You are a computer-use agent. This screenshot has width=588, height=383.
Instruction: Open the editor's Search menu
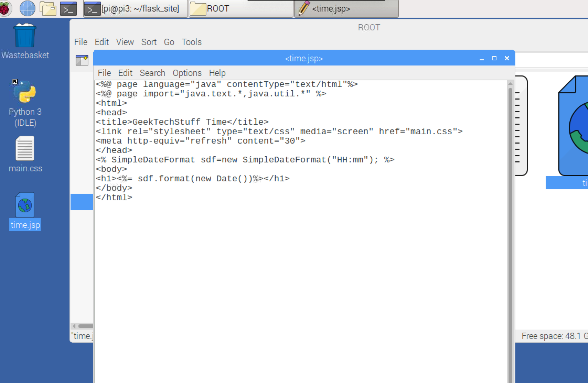[x=152, y=73]
